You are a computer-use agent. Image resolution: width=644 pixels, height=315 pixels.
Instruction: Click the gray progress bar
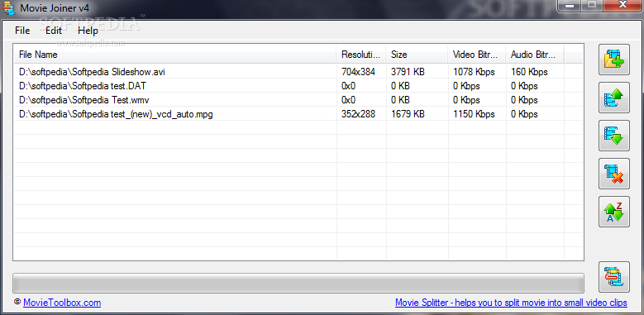click(298, 283)
